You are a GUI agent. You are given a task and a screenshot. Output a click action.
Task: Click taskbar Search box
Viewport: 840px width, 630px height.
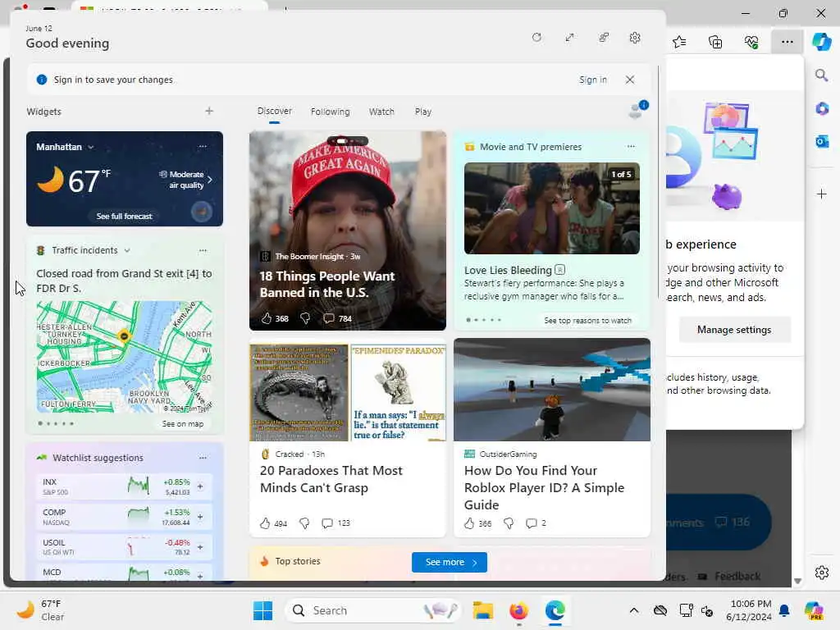(373, 610)
